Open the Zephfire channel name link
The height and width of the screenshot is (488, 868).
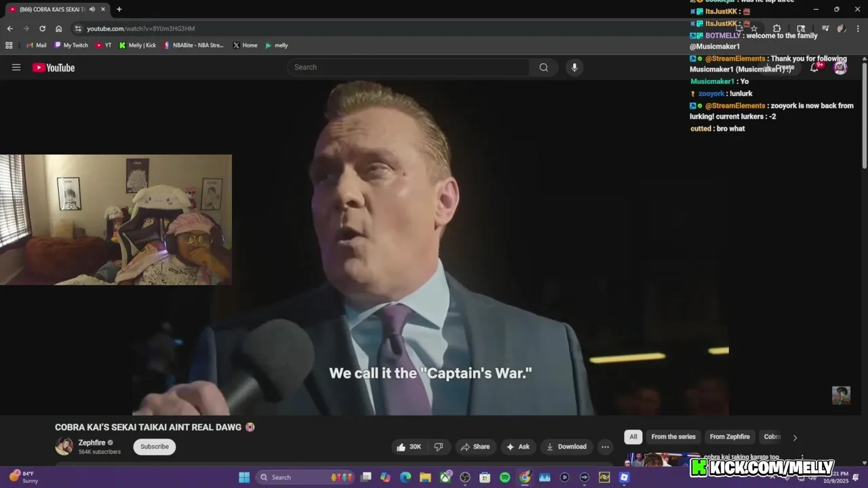point(92,443)
